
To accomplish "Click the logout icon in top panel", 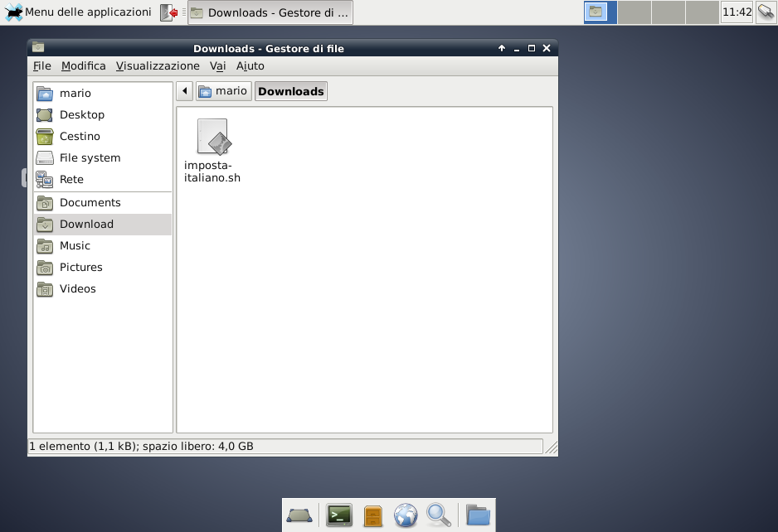I will [x=169, y=12].
